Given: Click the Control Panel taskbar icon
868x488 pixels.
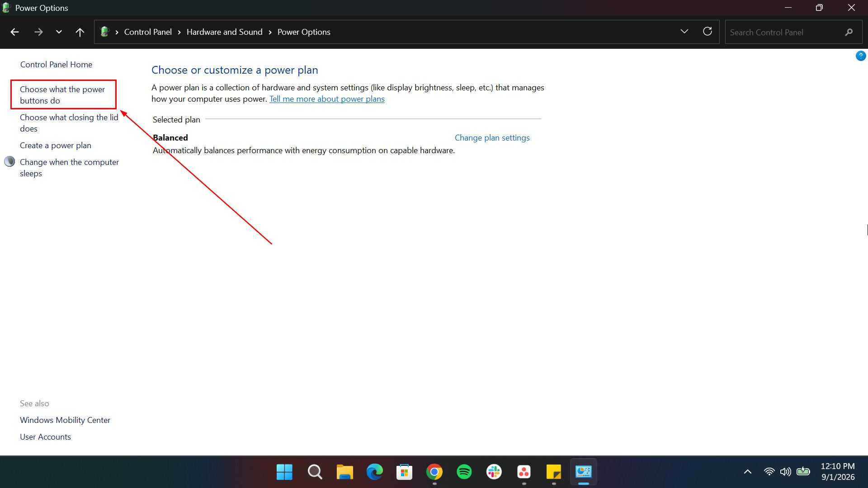Looking at the screenshot, I should click(x=583, y=472).
